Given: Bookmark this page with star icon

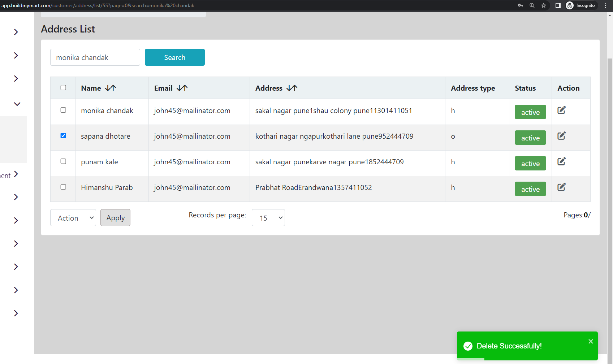Looking at the screenshot, I should pos(544,5).
